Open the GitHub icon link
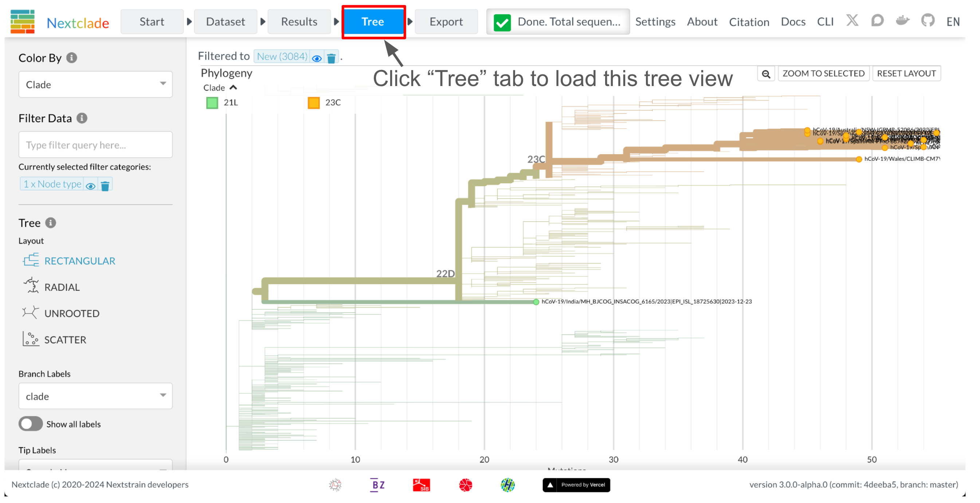This screenshot has width=980, height=503. (x=928, y=20)
